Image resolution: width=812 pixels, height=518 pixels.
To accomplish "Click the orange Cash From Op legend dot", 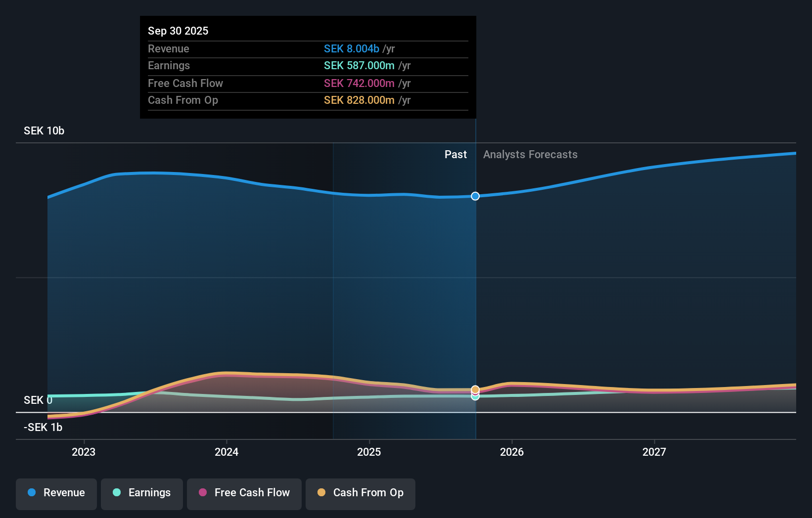I will [x=321, y=493].
